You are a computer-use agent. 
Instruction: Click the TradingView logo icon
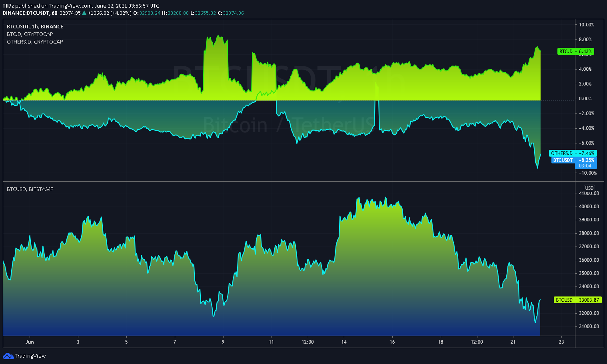click(8, 356)
